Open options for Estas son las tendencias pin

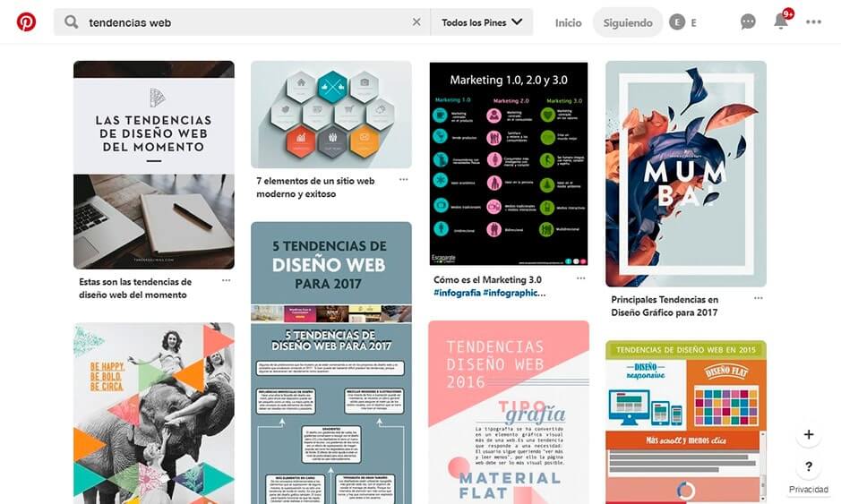click(x=226, y=280)
